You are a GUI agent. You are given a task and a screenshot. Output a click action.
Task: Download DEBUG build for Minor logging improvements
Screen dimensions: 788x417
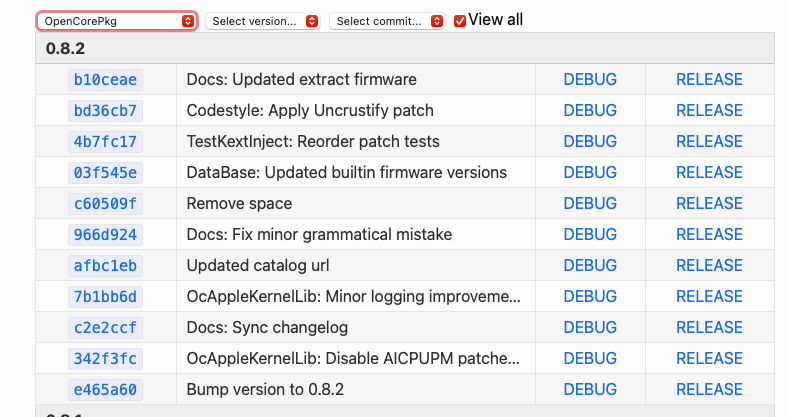point(590,297)
